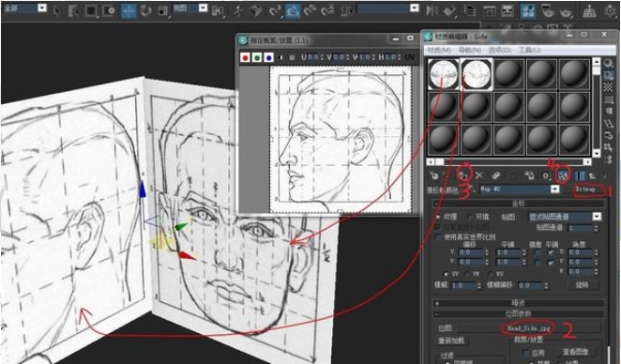Activate the Select and Rotate tool
Screen dimensions: 621x364
pos(146,10)
